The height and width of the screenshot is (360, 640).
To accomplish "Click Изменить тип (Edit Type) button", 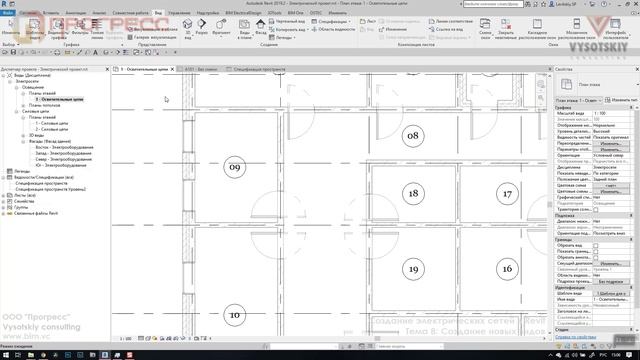I will [622, 100].
